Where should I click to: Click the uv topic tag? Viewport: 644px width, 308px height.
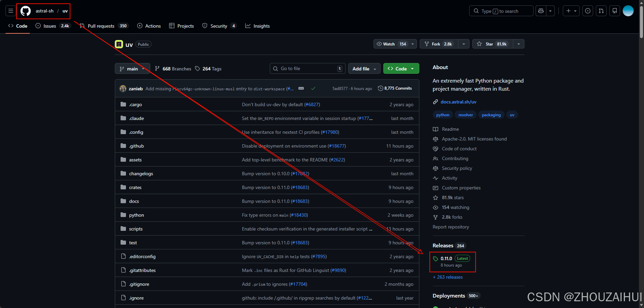coord(512,115)
